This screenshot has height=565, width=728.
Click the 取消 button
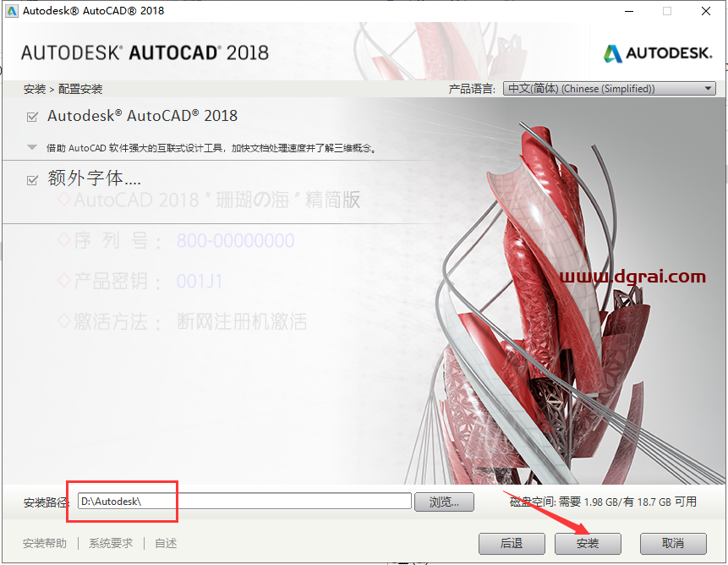(x=673, y=543)
